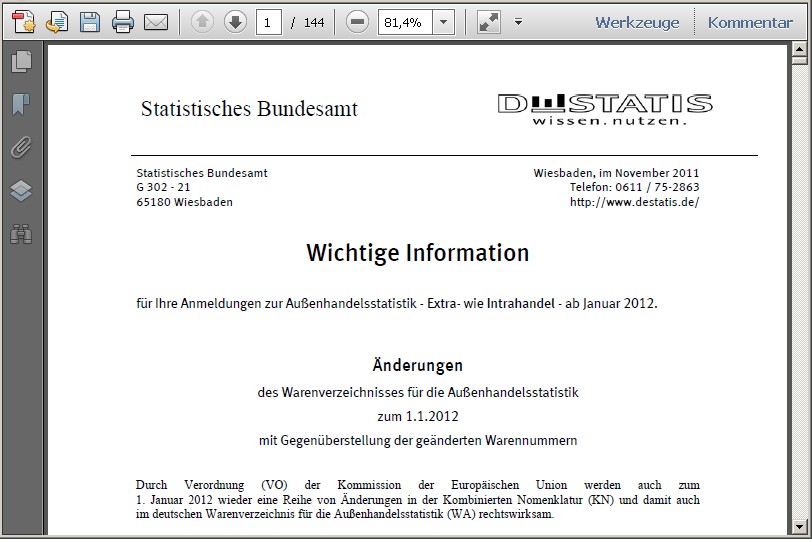Viewport: 812px width, 542px height.
Task: Go to the next page with the down arrow
Action: tap(235, 22)
